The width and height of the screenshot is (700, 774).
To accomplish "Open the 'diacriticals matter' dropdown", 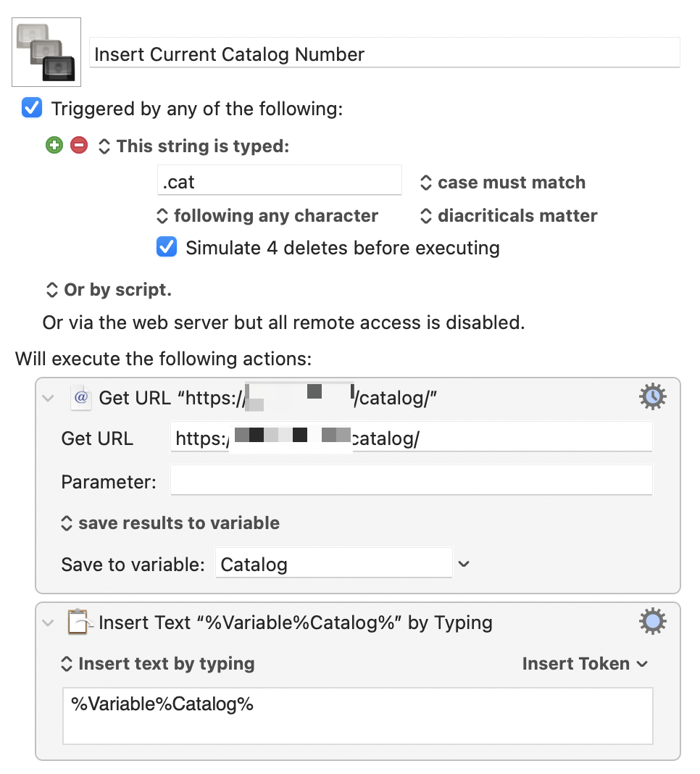I will coord(509,216).
